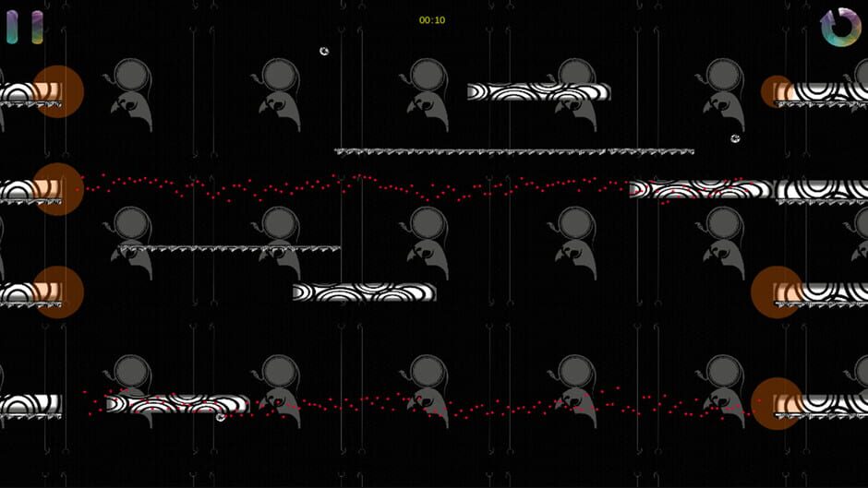Tap the orange circle below the pause button

(58, 91)
